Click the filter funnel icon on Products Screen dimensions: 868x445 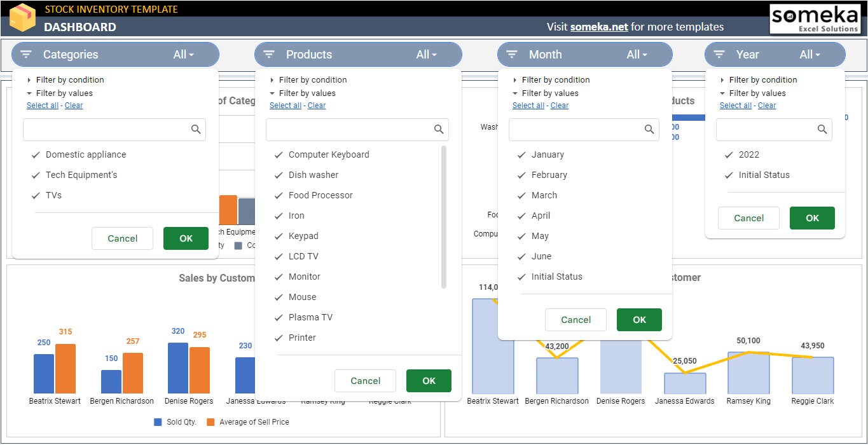click(x=268, y=54)
